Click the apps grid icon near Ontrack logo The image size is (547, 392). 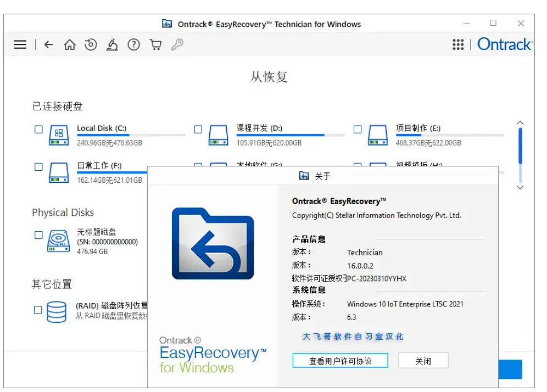coord(459,44)
